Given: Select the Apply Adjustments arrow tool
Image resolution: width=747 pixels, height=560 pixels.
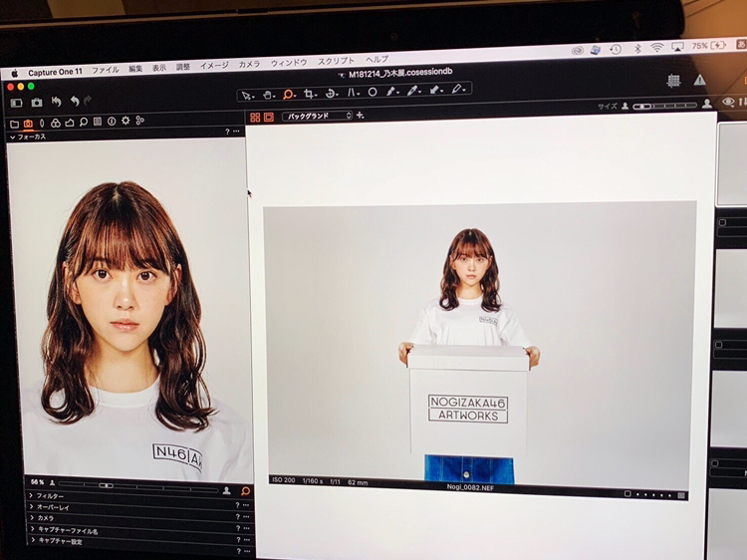Looking at the screenshot, I should [436, 90].
